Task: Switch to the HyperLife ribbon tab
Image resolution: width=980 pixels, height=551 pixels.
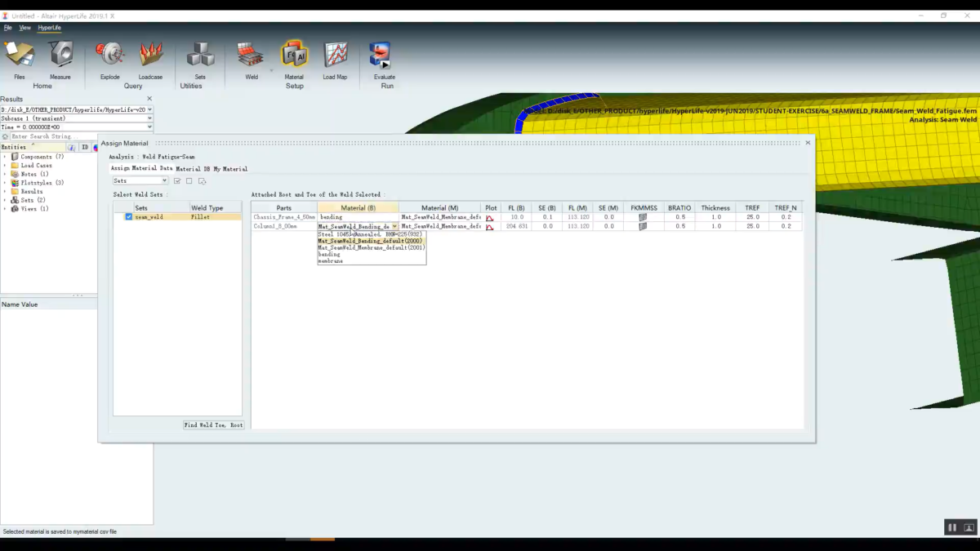Action: 49,28
